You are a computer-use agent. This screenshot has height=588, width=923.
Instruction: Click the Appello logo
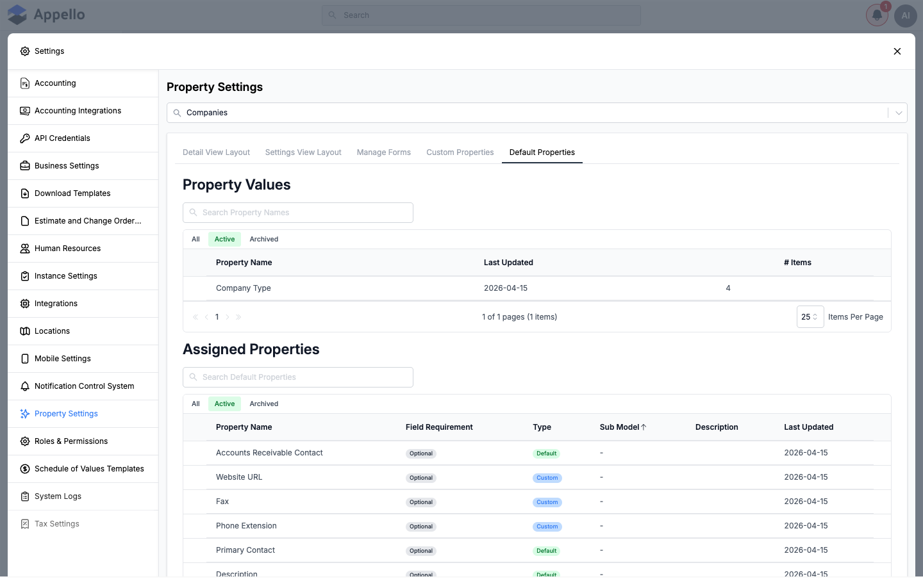point(46,15)
